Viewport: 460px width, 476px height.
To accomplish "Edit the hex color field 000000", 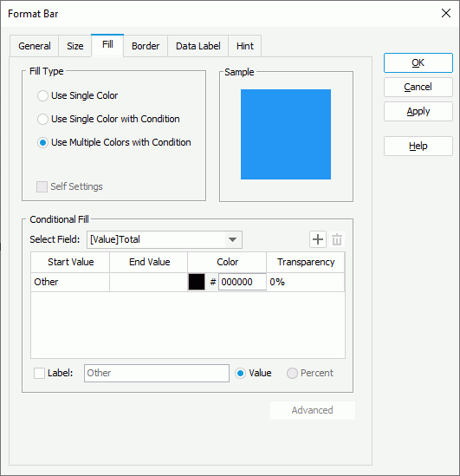I will [x=242, y=282].
